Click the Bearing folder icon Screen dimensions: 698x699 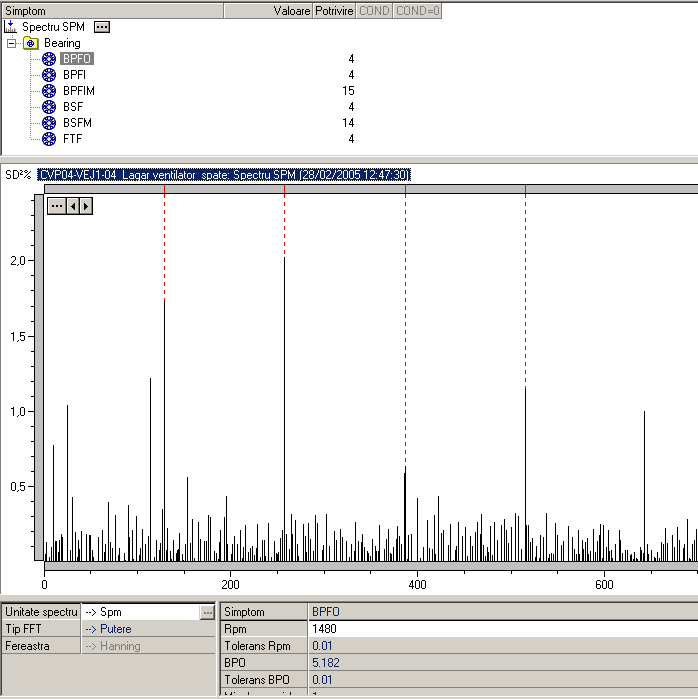tap(31, 43)
